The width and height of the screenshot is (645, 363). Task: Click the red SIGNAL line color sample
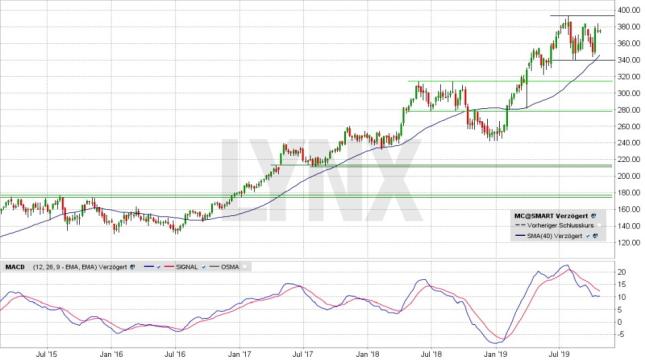point(169,267)
